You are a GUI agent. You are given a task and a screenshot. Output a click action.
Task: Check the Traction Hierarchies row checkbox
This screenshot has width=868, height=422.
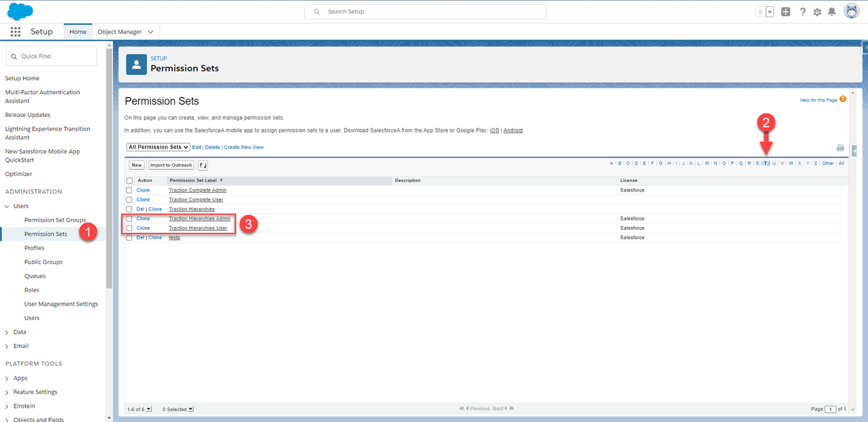[129, 209]
